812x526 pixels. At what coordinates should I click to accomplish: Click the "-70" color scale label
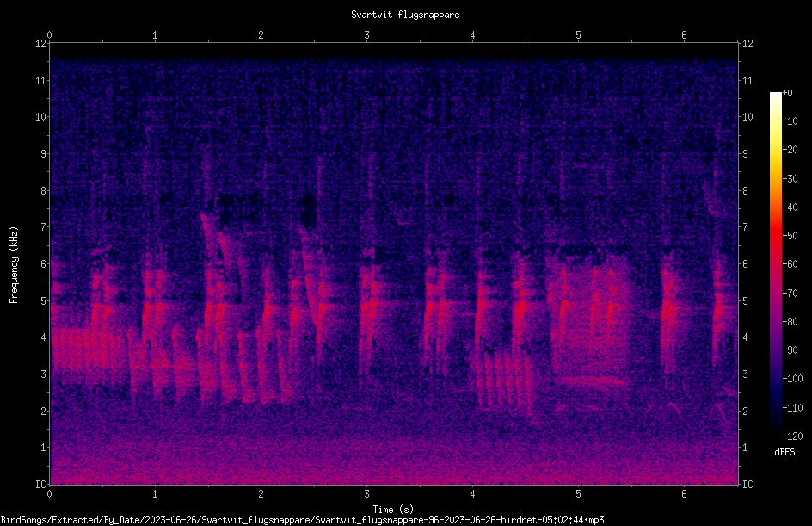pyautogui.click(x=790, y=294)
